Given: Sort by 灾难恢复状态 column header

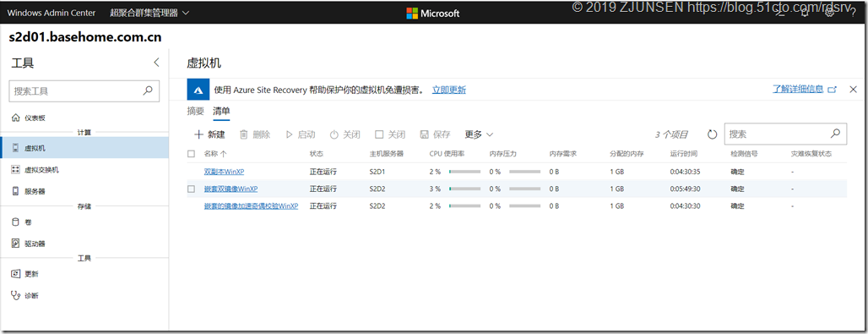Looking at the screenshot, I should point(811,154).
